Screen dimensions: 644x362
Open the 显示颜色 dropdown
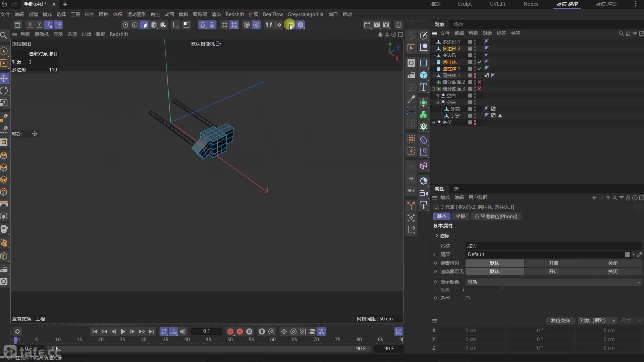[x=553, y=282]
